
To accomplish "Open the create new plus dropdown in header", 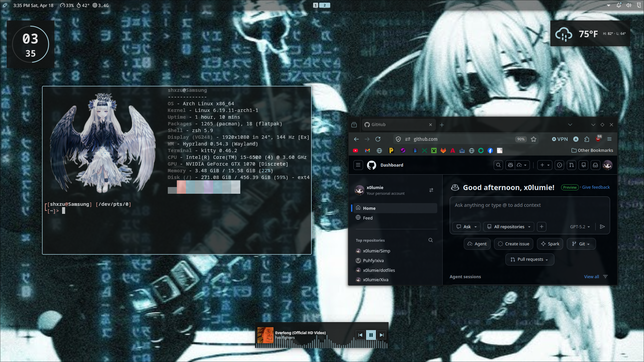I will pos(545,165).
